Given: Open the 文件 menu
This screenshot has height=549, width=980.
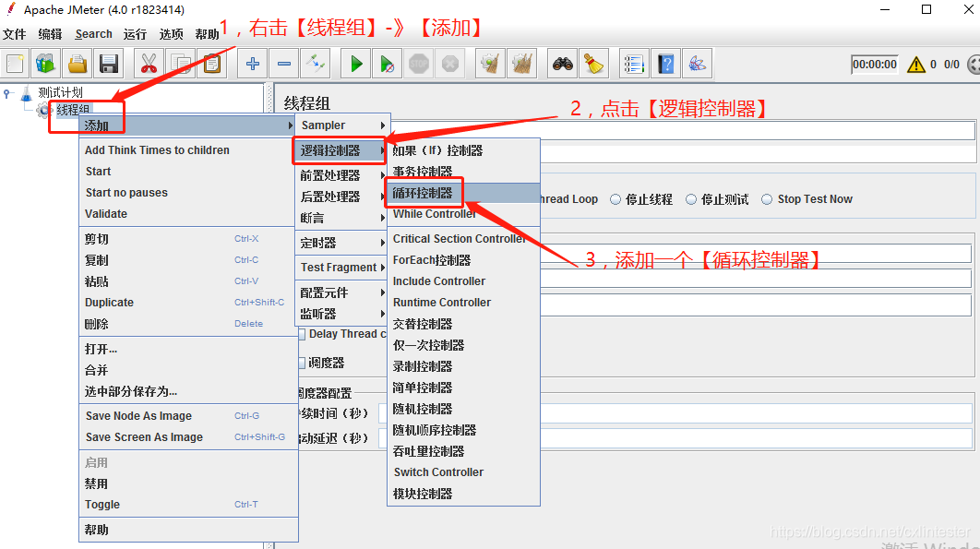Looking at the screenshot, I should point(15,34).
